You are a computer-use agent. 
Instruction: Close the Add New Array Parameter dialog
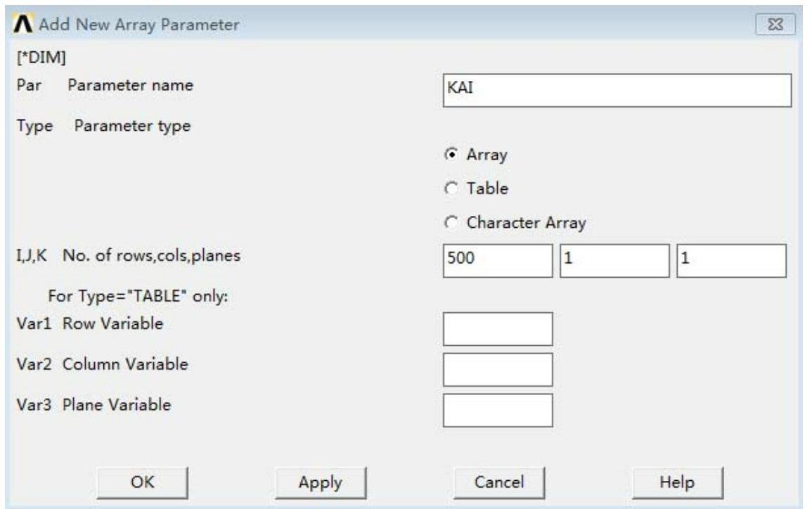pos(775,26)
